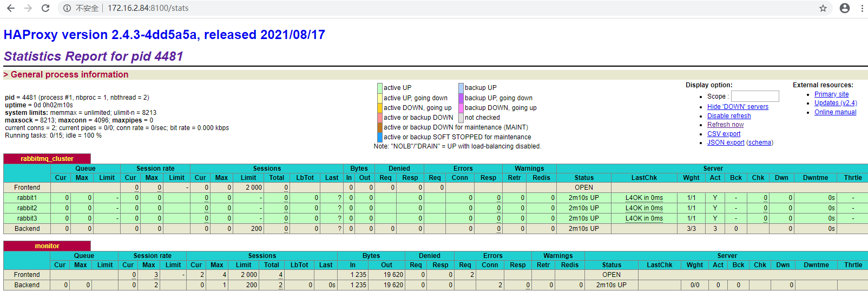Click General process information heading
This screenshot has height=297, width=868.
pos(70,75)
